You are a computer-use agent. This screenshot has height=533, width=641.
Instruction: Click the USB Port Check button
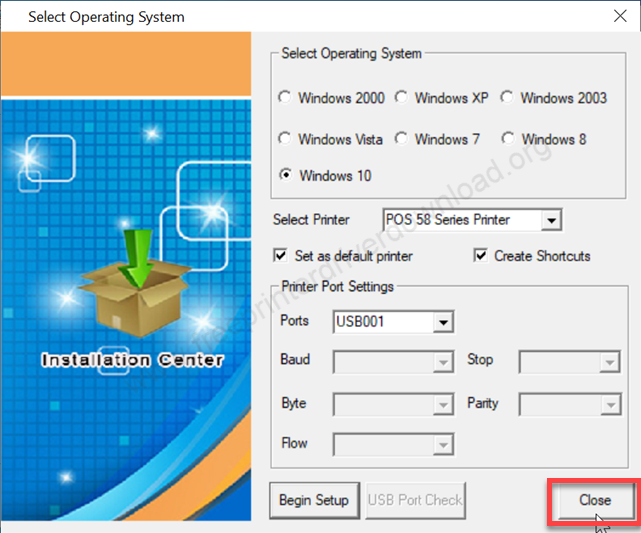point(415,500)
